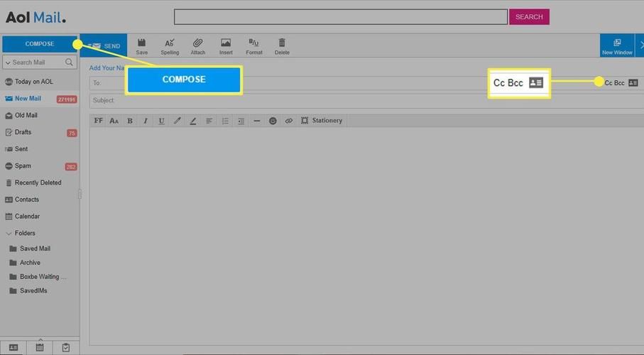
Task: Insert a horizontal line
Action: pos(257,121)
